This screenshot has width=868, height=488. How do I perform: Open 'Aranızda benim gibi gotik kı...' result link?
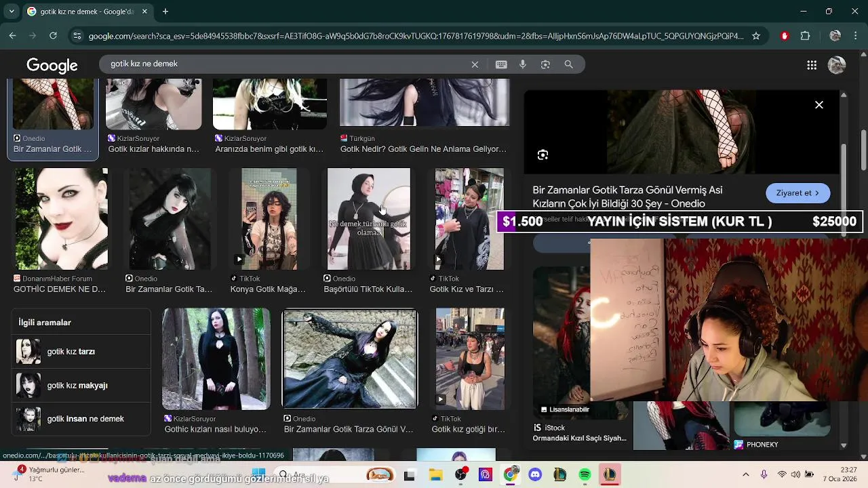(x=269, y=149)
